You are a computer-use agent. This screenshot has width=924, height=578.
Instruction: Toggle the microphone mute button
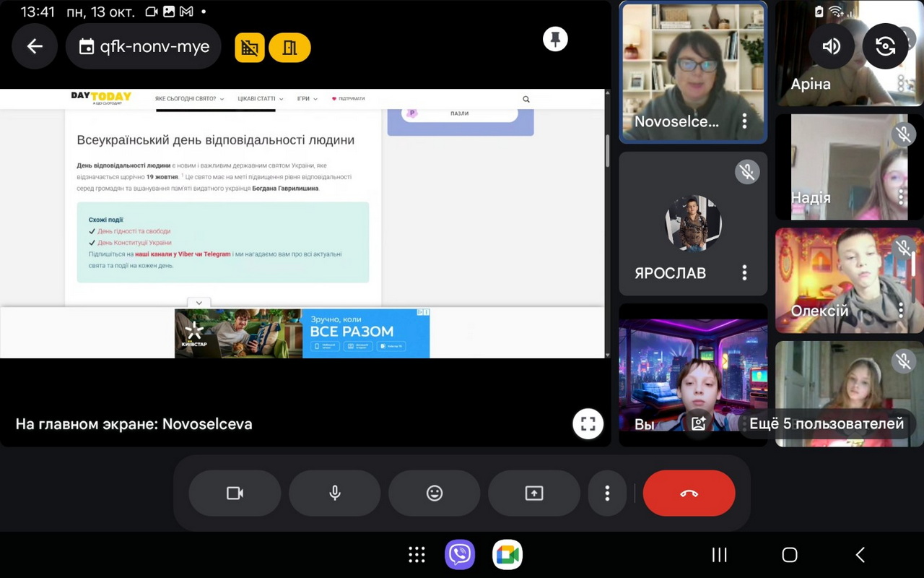[334, 493]
